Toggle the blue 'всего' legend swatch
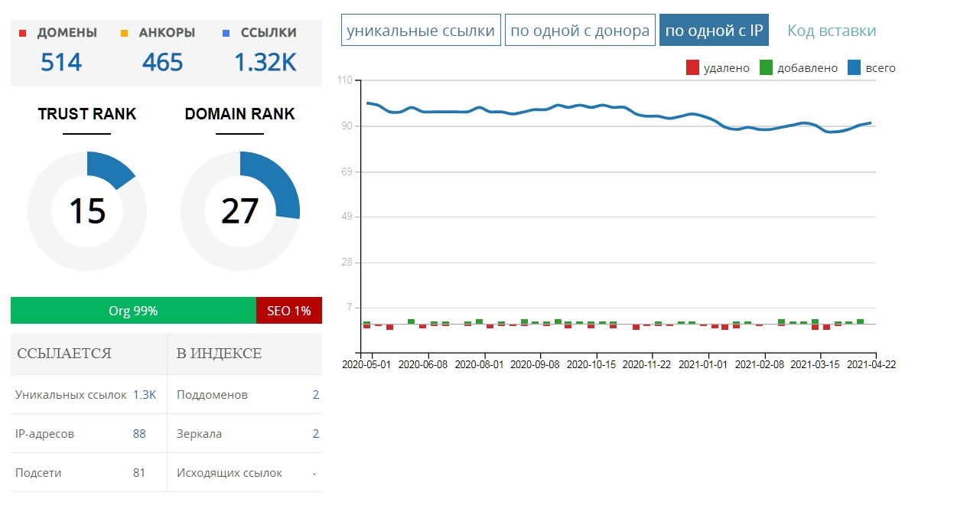Viewport: 980px width, 512px height. (855, 68)
